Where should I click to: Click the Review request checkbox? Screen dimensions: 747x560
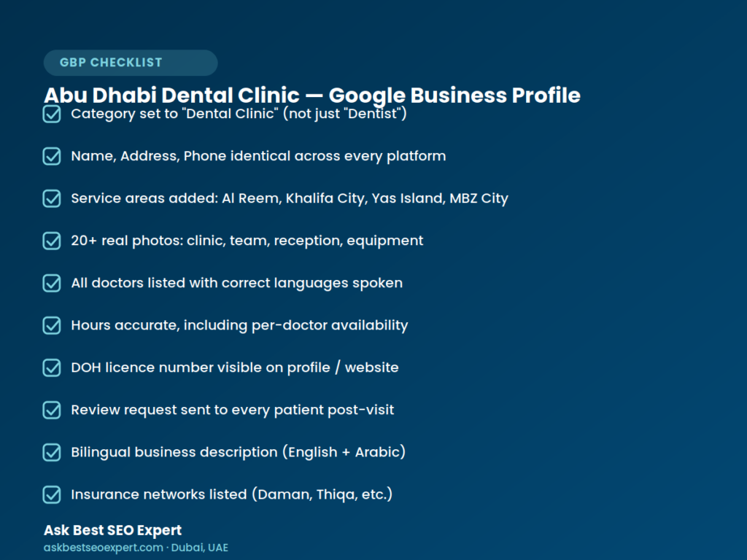[x=52, y=410]
